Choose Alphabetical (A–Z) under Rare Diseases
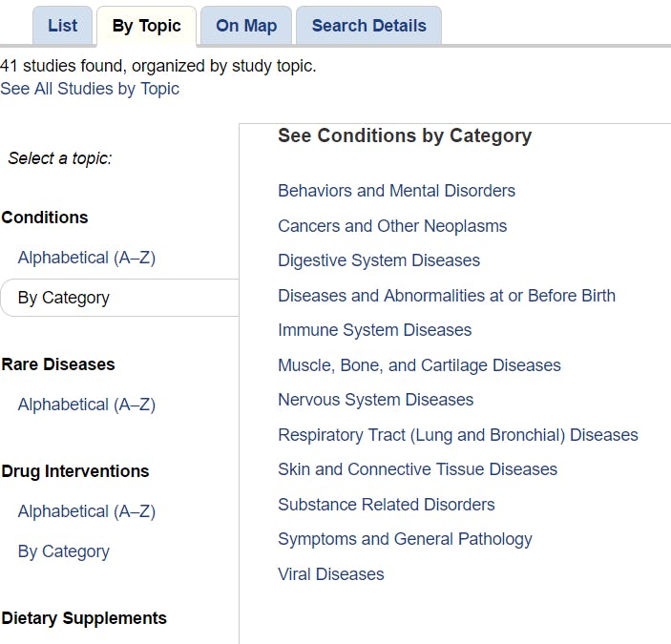 click(86, 405)
